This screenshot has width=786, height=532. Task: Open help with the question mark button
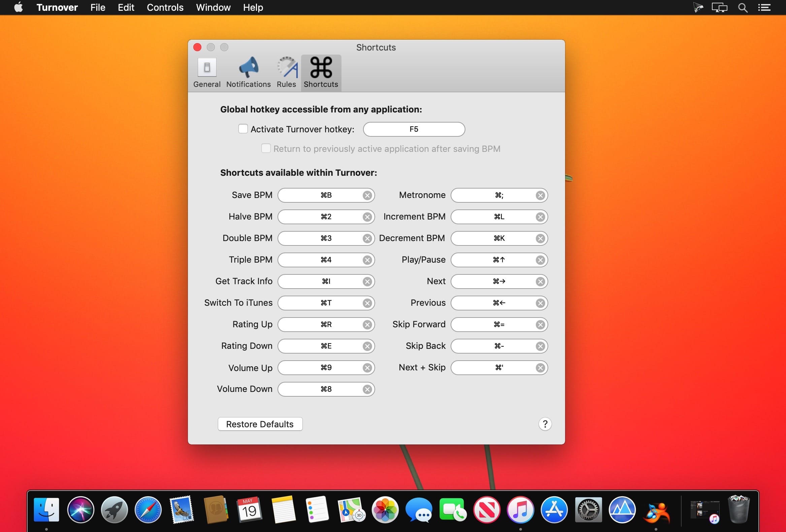tap(545, 424)
